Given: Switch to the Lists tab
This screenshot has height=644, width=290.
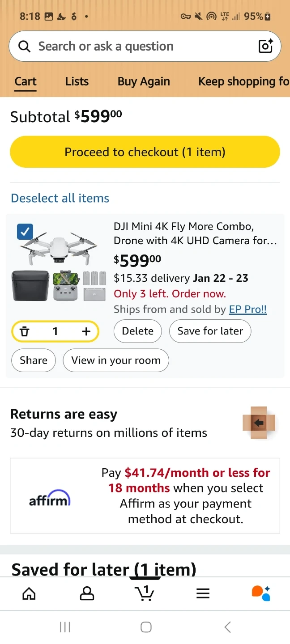Looking at the screenshot, I should click(77, 81).
